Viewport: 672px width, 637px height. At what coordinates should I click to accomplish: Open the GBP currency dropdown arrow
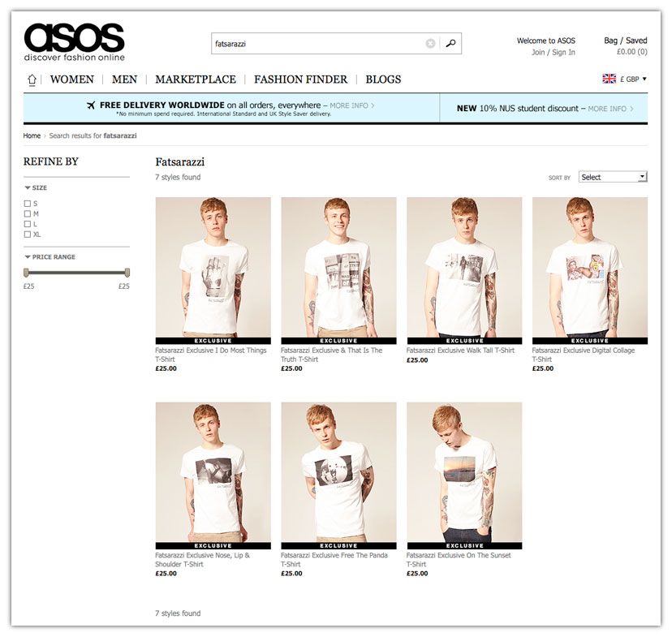coord(644,79)
